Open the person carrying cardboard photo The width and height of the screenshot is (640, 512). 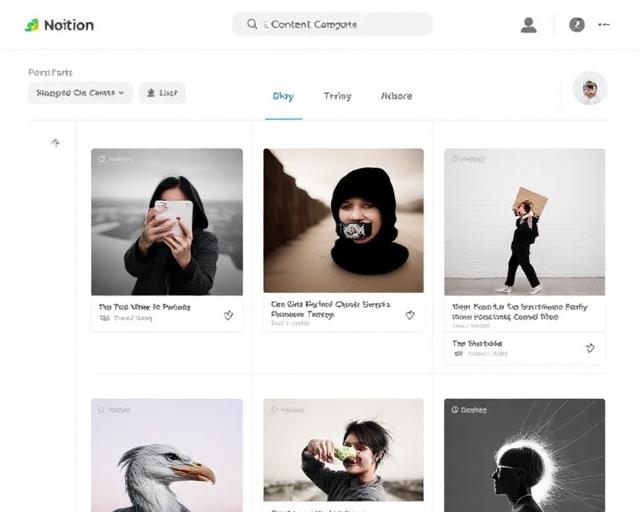[524, 222]
